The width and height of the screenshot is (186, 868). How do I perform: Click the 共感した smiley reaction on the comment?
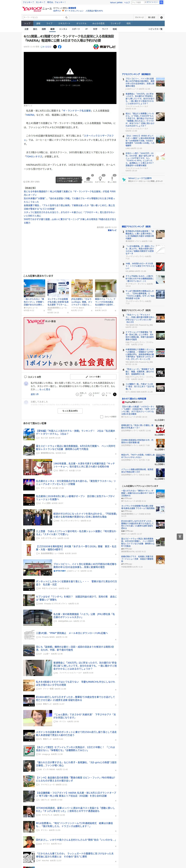(77, 394)
